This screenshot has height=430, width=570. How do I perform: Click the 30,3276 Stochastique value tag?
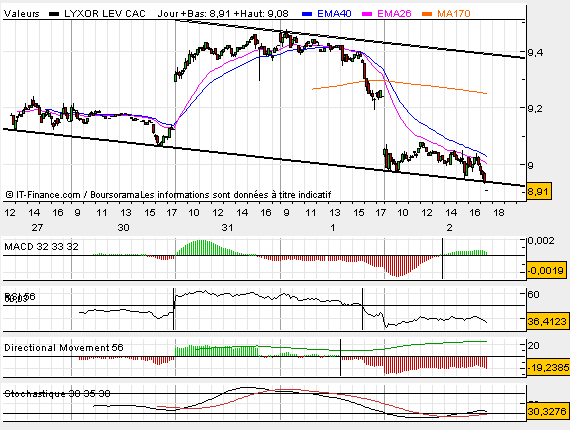tap(547, 411)
